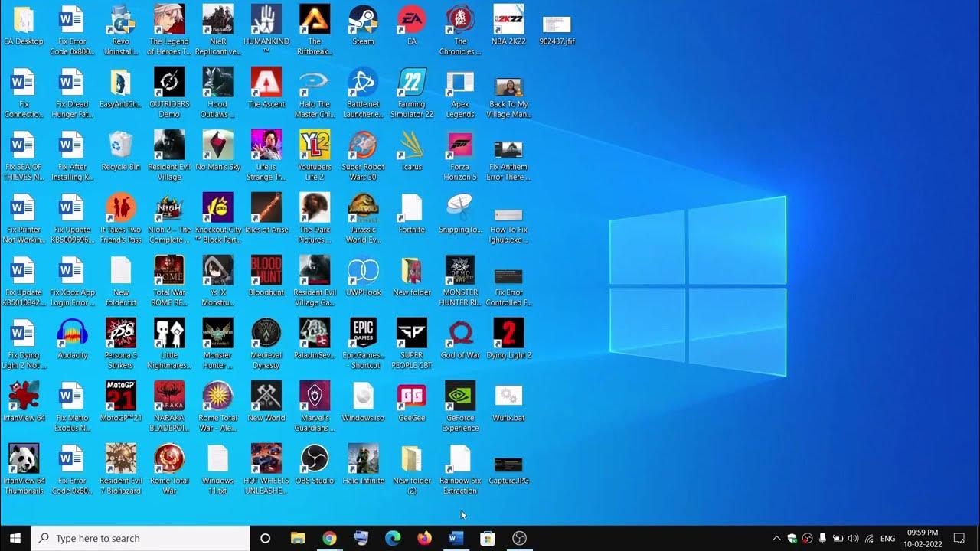Launch the It Takes Two Friend's Pass

(x=121, y=218)
